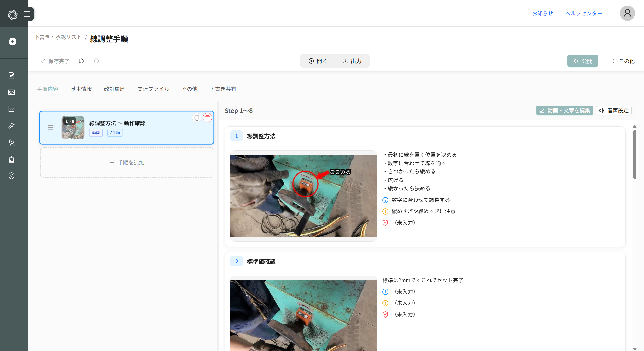Open 音声設定 audio settings

[x=614, y=111]
